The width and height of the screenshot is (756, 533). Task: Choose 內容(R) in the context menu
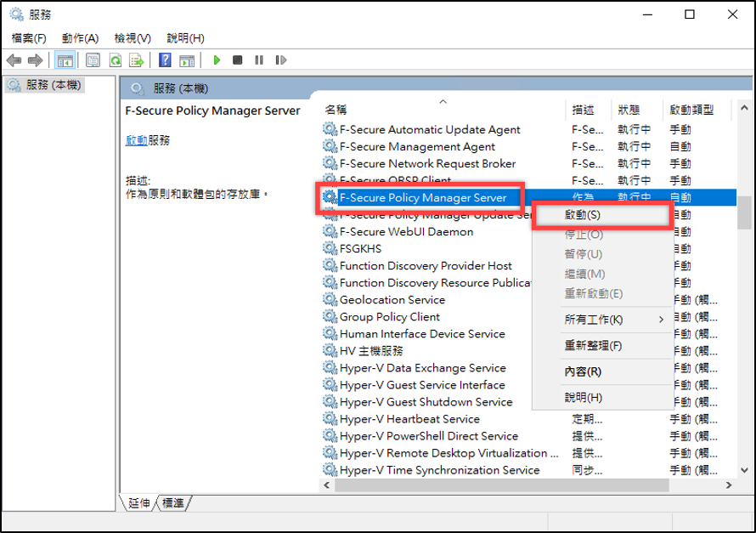point(603,371)
